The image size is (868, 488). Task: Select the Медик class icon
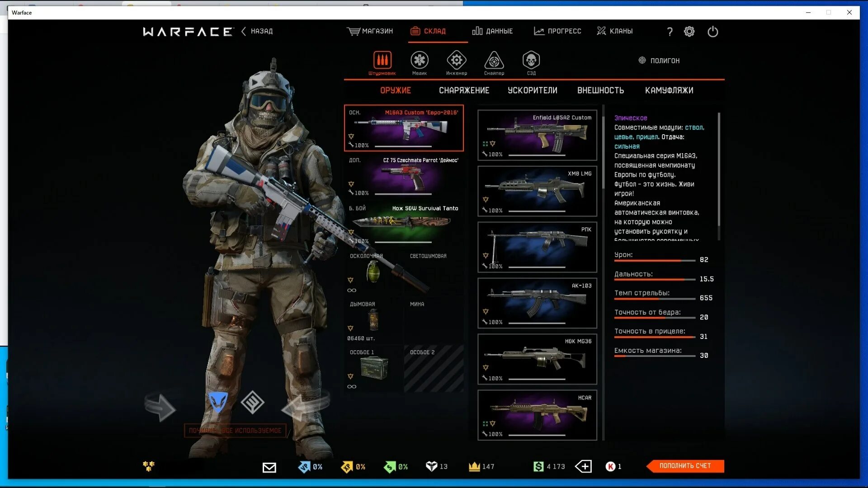(420, 60)
